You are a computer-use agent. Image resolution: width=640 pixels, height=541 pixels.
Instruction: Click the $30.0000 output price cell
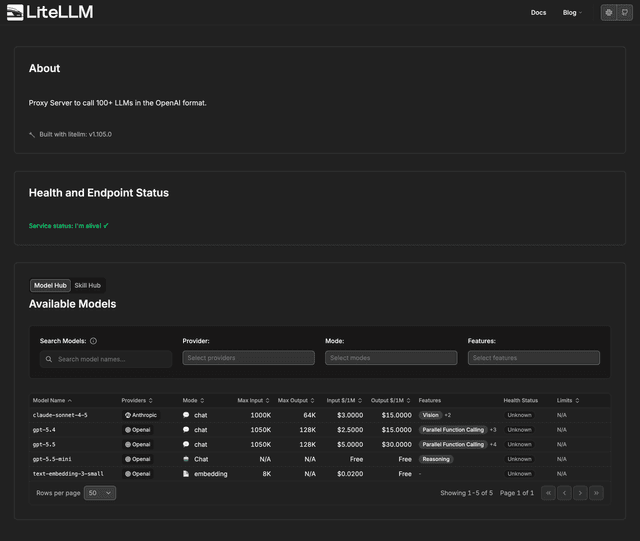click(397, 445)
